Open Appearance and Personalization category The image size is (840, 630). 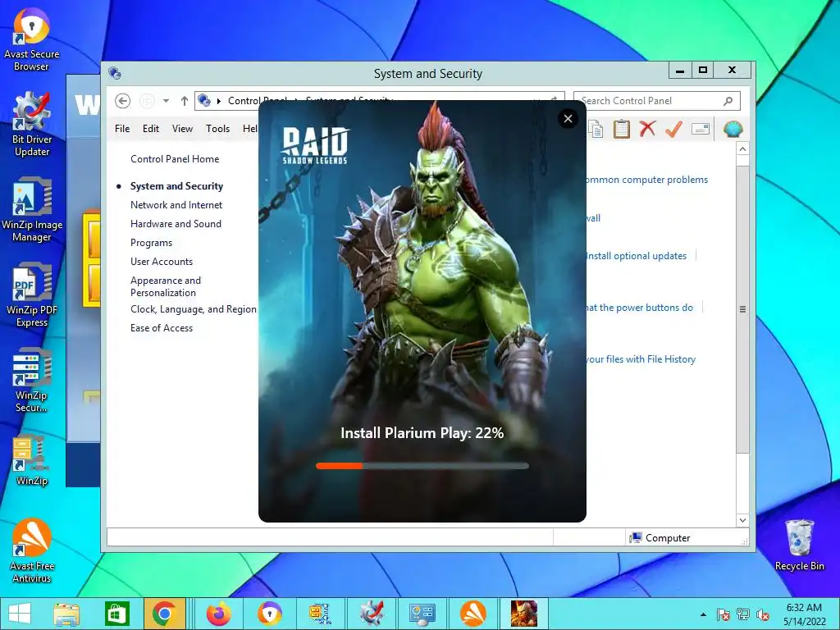(x=166, y=286)
